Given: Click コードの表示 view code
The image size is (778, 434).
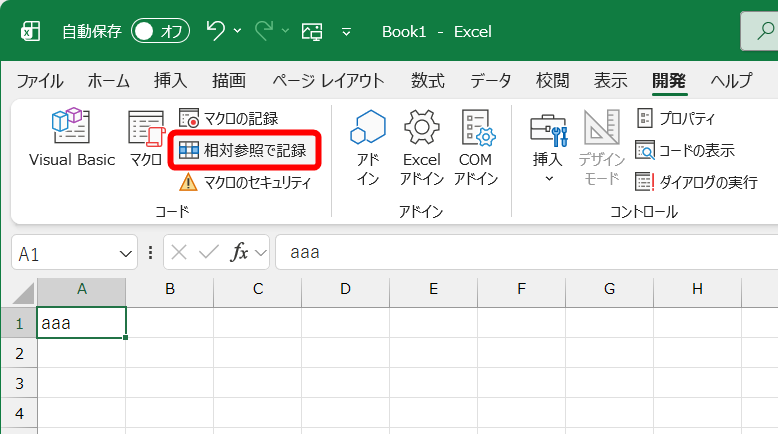Looking at the screenshot, I should point(685,150).
